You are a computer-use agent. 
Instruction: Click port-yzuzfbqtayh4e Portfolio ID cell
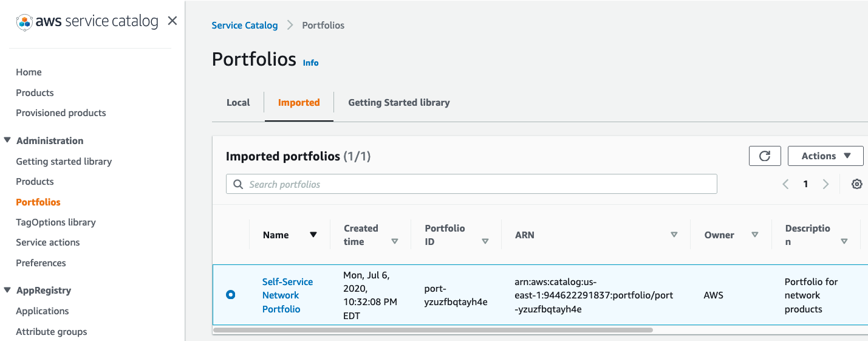click(x=456, y=295)
